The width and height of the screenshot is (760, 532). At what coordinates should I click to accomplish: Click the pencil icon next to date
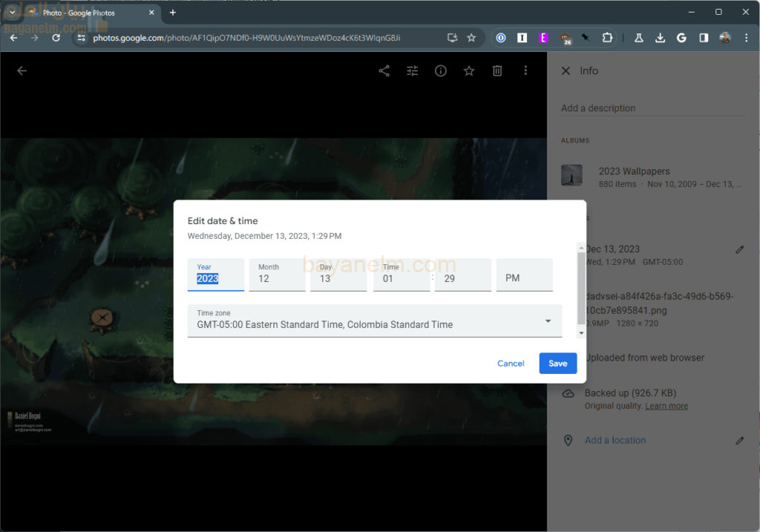[x=739, y=249]
